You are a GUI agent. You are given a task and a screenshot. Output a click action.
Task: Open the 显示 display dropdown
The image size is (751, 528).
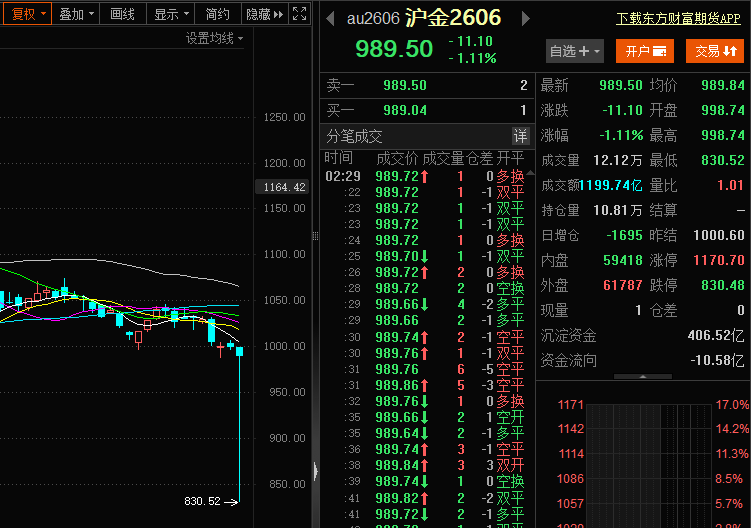click(171, 13)
